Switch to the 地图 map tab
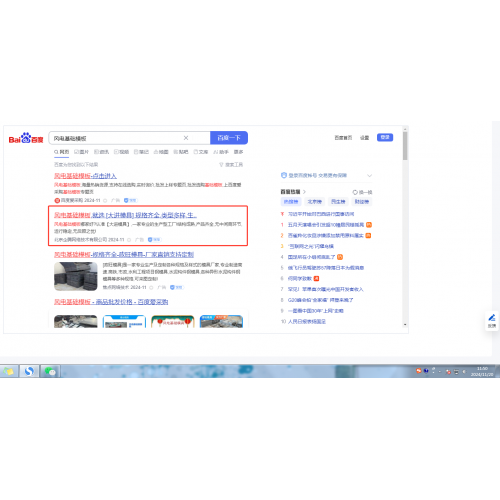 pyautogui.click(x=161, y=152)
